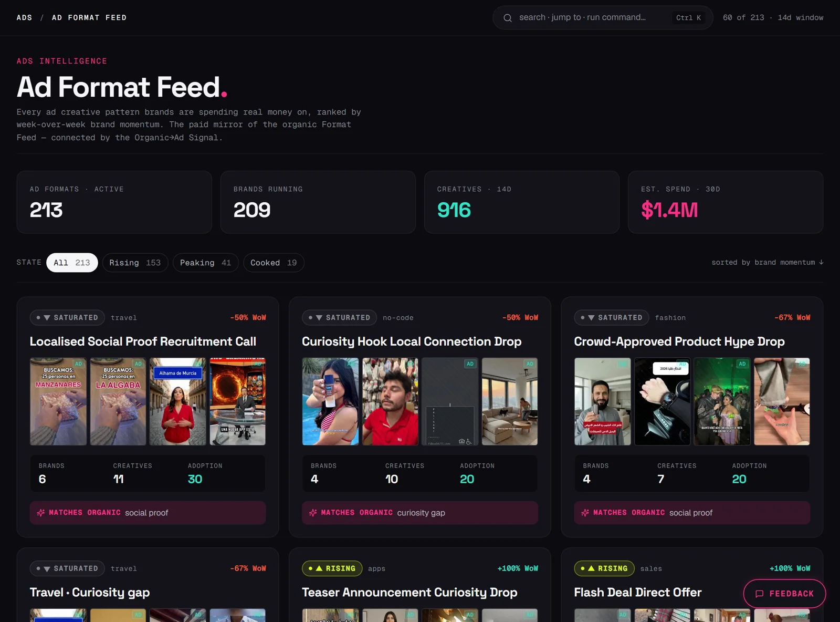Viewport: 840px width, 622px height.
Task: Open Crowd-Approved Product Hype Drop title
Action: click(679, 341)
